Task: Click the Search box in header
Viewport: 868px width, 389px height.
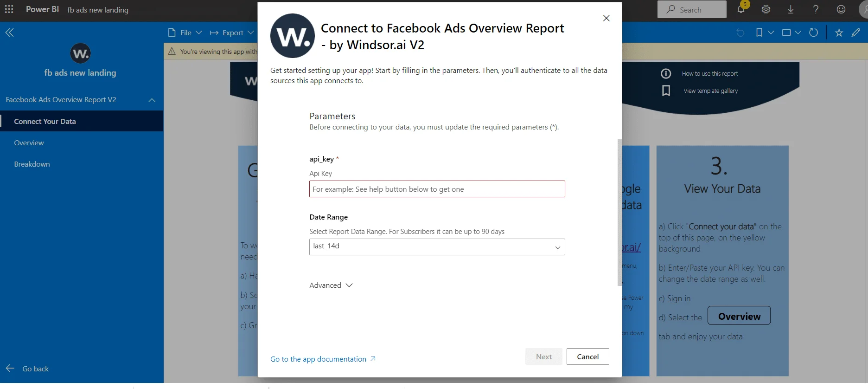Action: pyautogui.click(x=692, y=9)
